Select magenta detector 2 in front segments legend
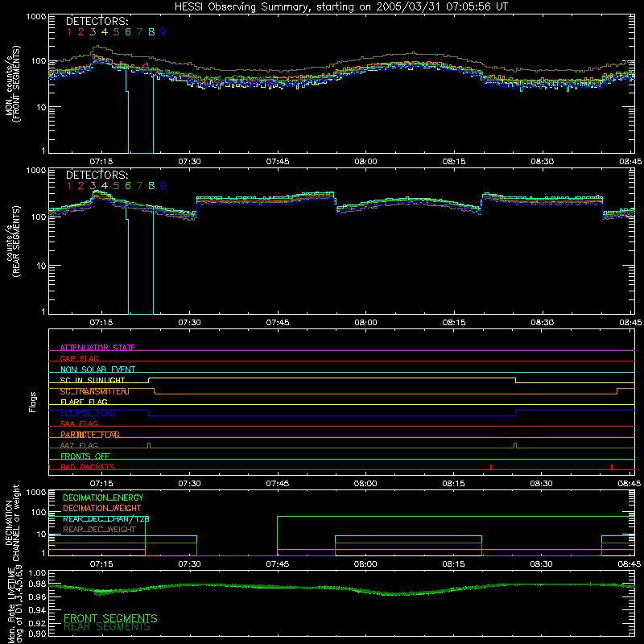The height and width of the screenshot is (644, 644). point(81,32)
